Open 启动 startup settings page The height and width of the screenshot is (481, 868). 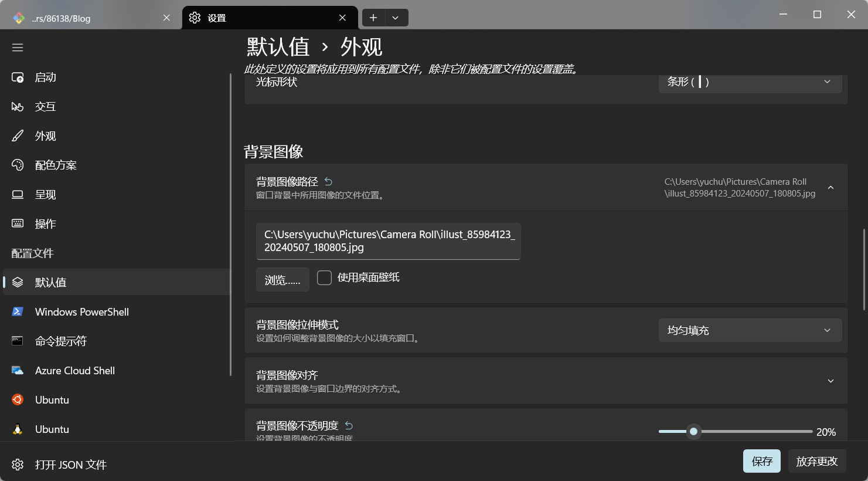click(x=117, y=77)
